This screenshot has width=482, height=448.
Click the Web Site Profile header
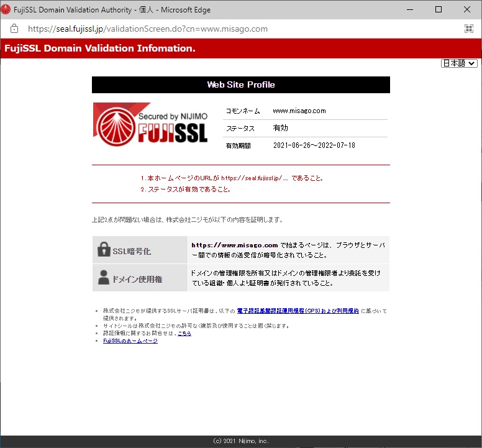[x=241, y=85]
